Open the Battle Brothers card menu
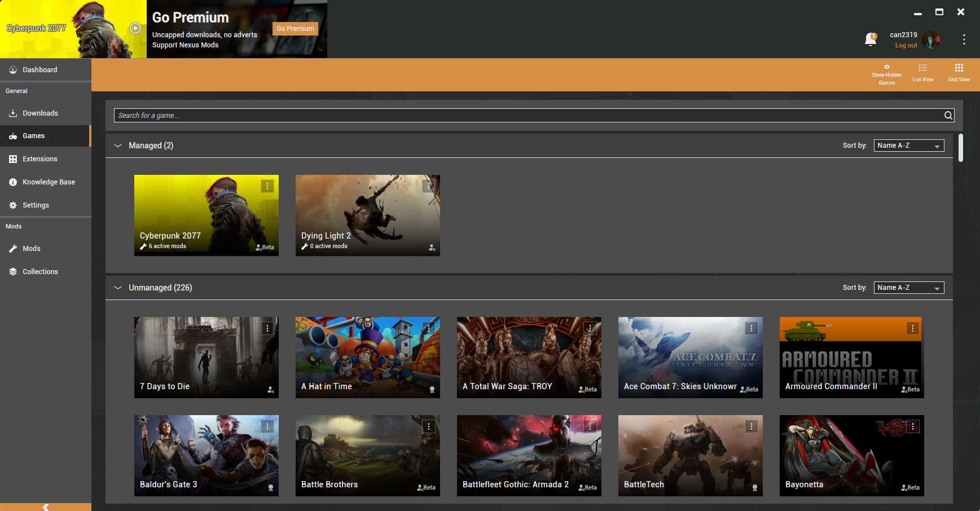 click(x=429, y=426)
